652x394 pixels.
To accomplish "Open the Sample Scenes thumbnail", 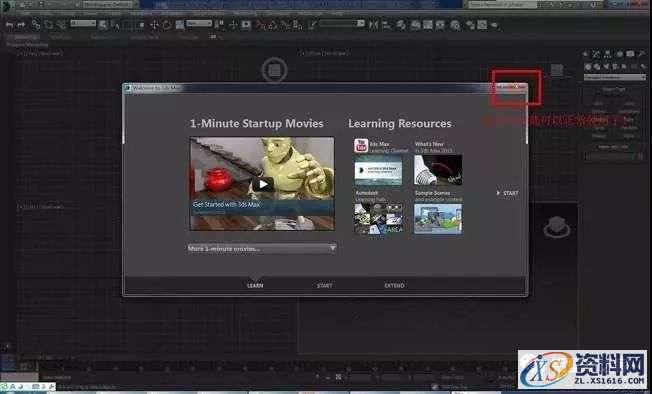I will pos(438,219).
